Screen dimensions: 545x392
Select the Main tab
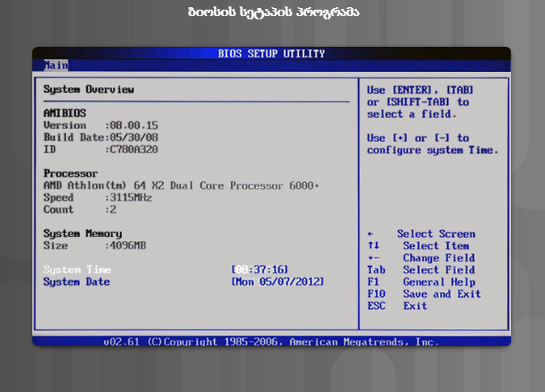pos(56,65)
